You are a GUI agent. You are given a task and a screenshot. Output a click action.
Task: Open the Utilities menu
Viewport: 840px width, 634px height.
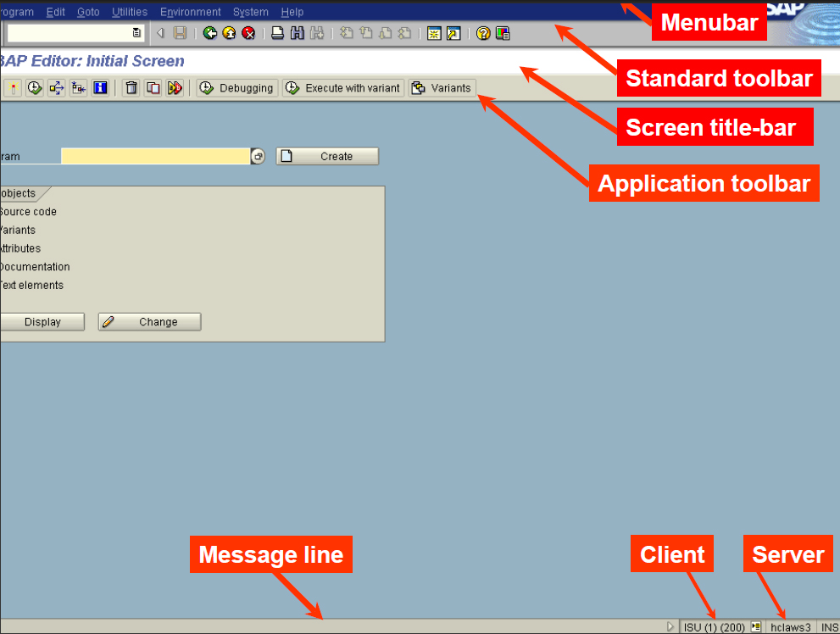[x=130, y=12]
